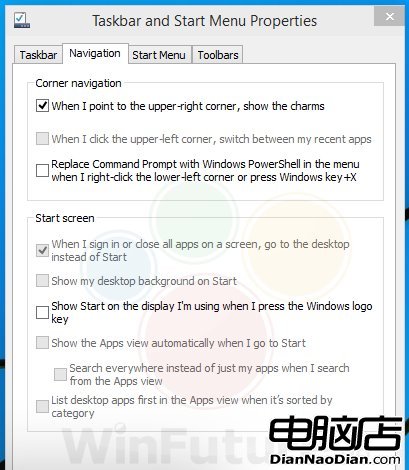
Task: Click the Start screen group heading
Action: pos(65,218)
